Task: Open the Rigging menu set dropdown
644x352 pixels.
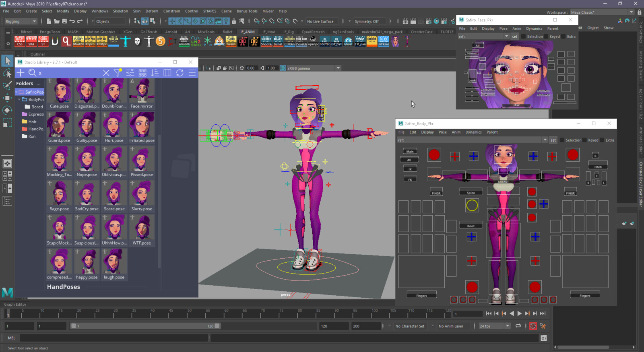Action: coord(21,21)
